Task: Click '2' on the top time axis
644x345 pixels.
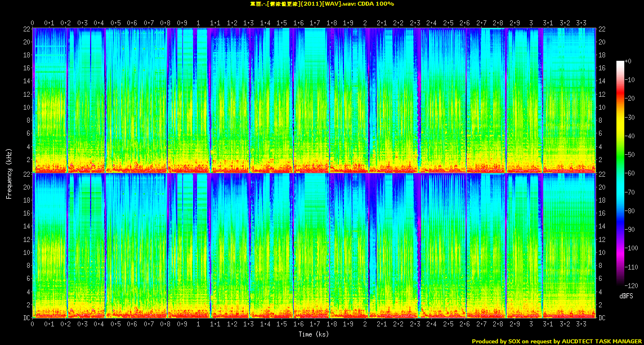Action: tap(365, 23)
